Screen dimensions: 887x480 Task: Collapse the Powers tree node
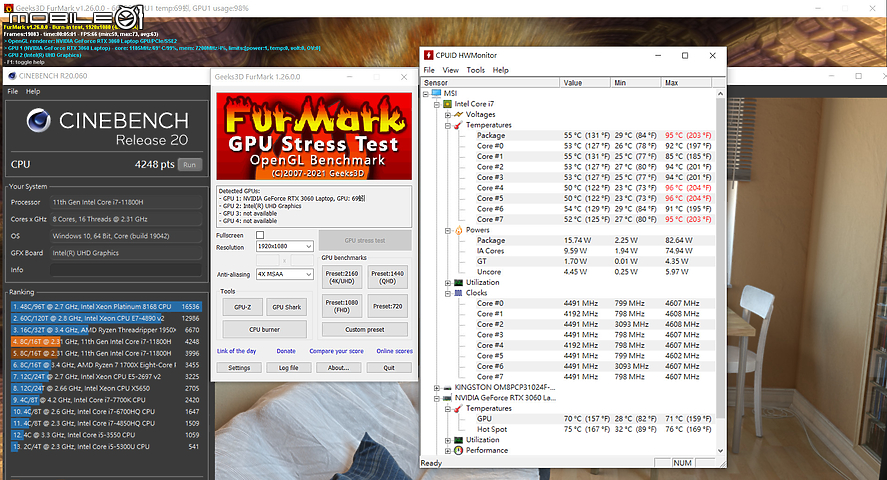447,231
